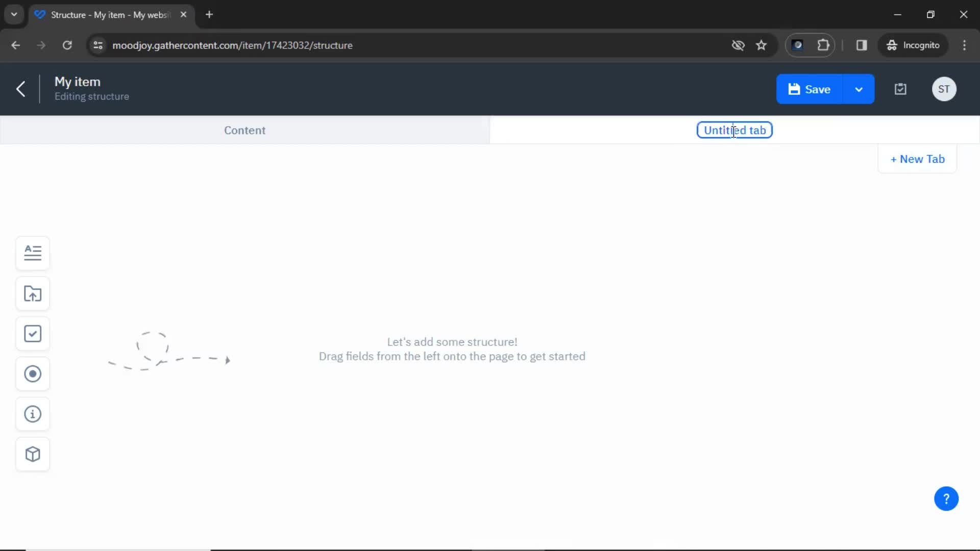This screenshot has width=980, height=551.
Task: Expand the Save options dropdown arrow
Action: click(x=859, y=89)
